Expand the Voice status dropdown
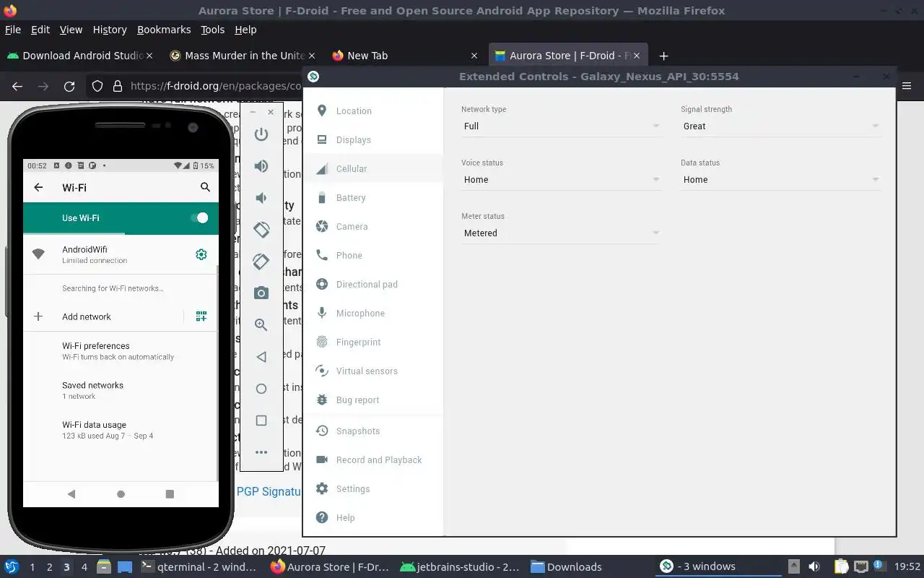Image resolution: width=924 pixels, height=578 pixels. pyautogui.click(x=561, y=180)
